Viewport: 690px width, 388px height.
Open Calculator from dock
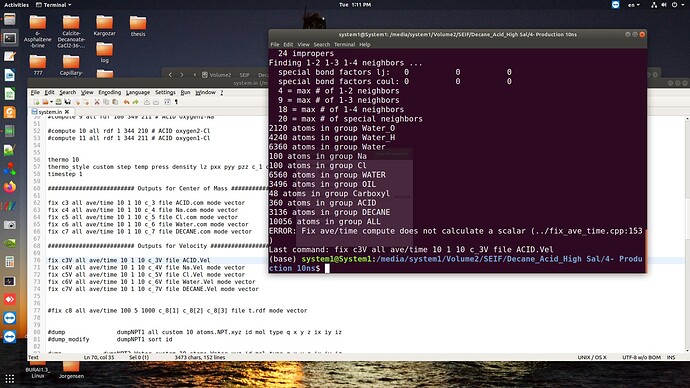coord(10,262)
